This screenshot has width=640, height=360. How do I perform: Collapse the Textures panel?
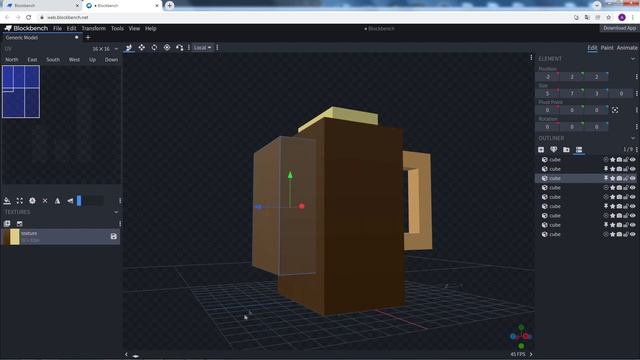click(x=116, y=212)
